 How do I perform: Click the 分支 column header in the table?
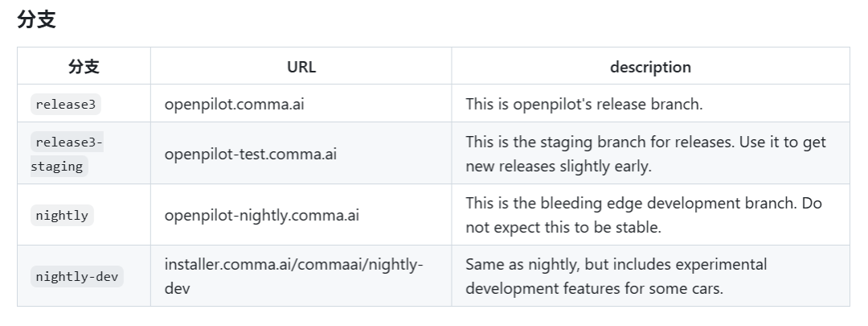pyautogui.click(x=84, y=67)
